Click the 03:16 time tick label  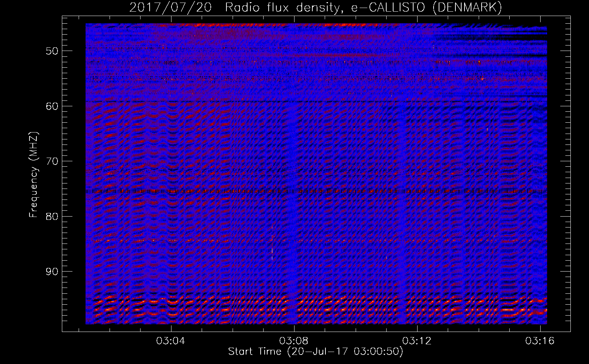[540, 341]
